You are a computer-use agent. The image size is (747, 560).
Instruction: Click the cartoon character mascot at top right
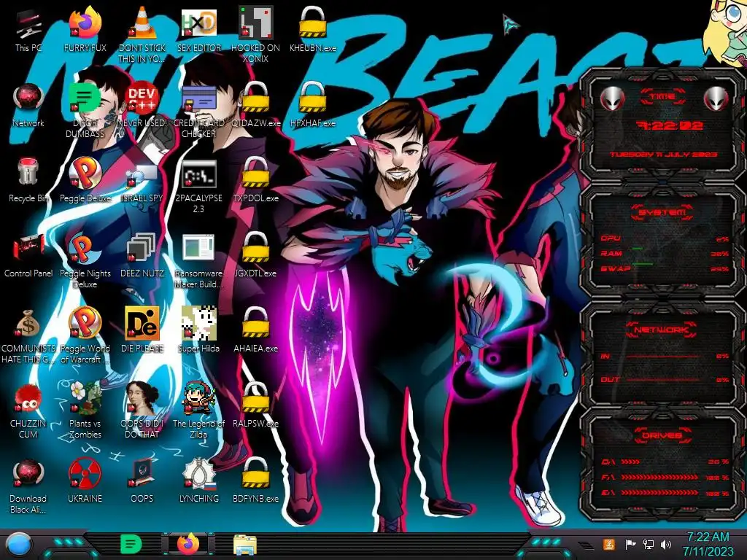pos(726,32)
